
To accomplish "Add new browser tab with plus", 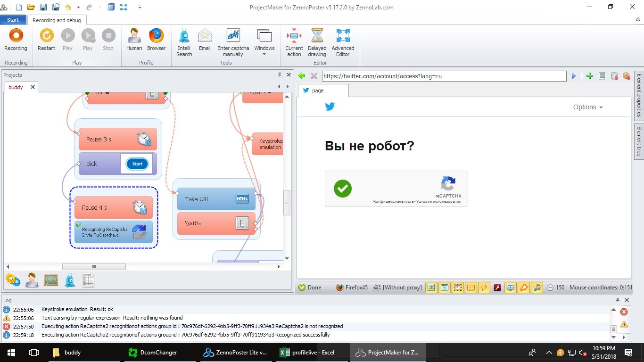I will click(590, 76).
